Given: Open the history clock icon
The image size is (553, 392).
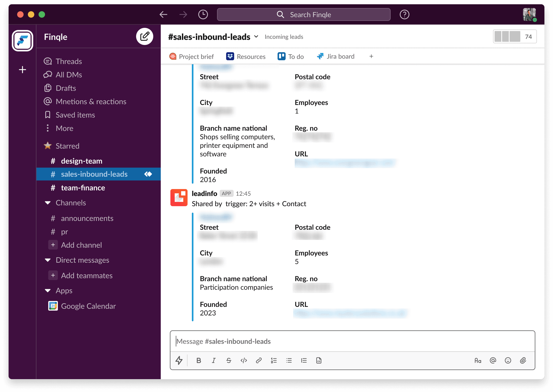Looking at the screenshot, I should pyautogui.click(x=203, y=14).
